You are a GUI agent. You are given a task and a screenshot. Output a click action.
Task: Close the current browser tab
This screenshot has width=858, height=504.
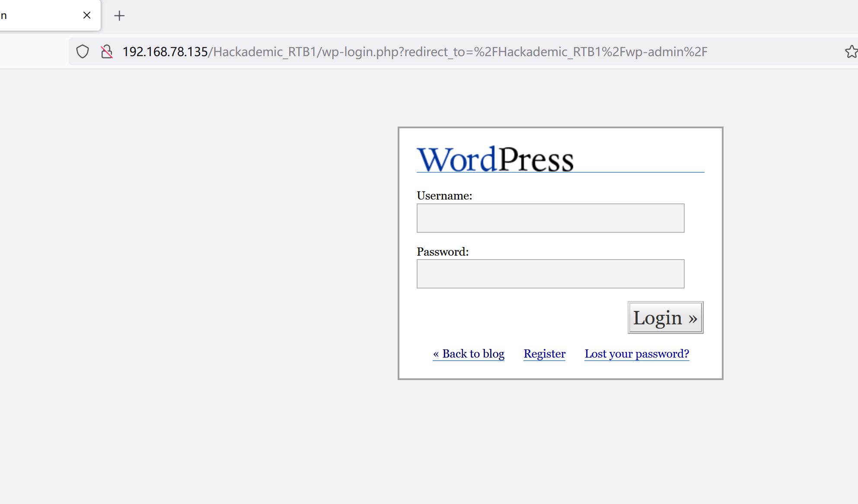click(87, 16)
